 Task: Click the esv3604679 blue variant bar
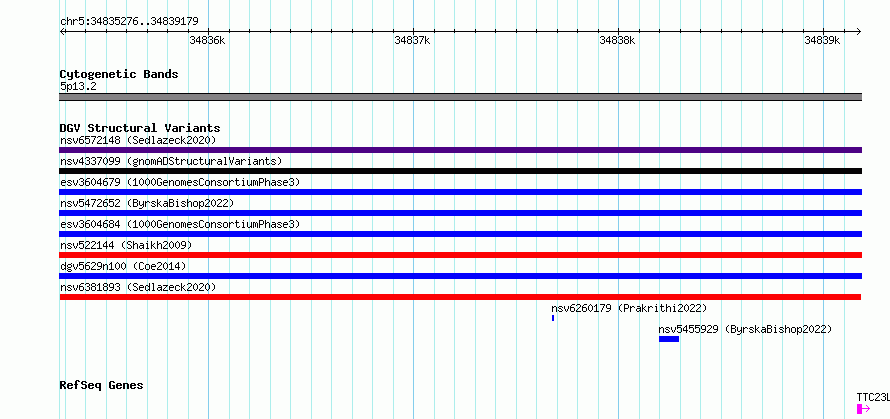pyautogui.click(x=460, y=192)
